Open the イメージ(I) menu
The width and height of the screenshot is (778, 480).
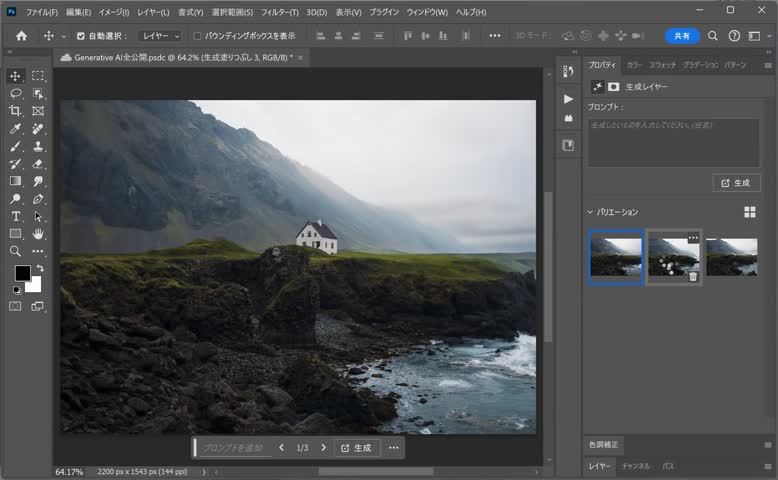114,12
